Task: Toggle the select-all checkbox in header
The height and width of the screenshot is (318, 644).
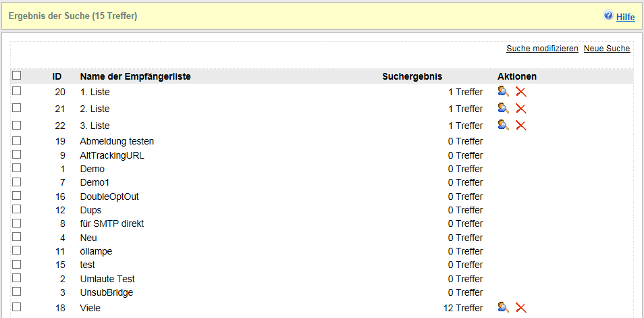Action: 17,76
